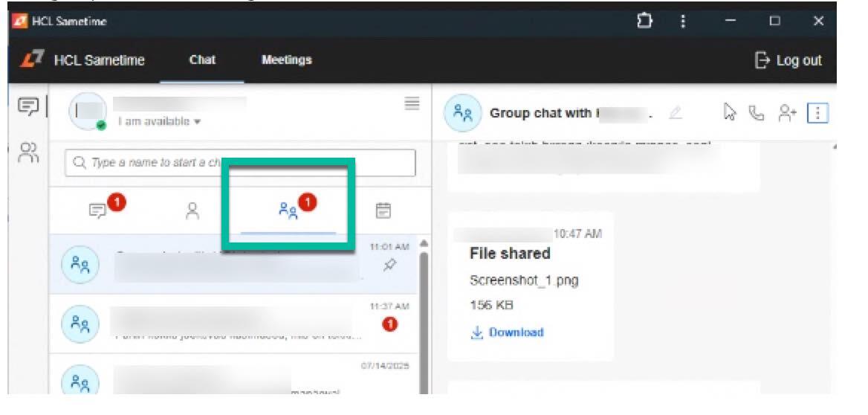This screenshot has width=868, height=415.
Task: Start a voice call in group chat
Action: coord(756,113)
